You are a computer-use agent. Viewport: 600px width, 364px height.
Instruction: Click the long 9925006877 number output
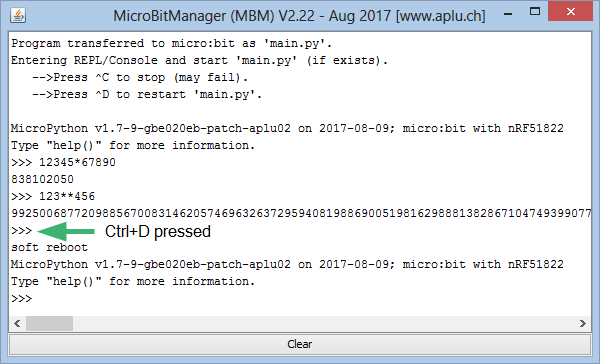[301, 213]
